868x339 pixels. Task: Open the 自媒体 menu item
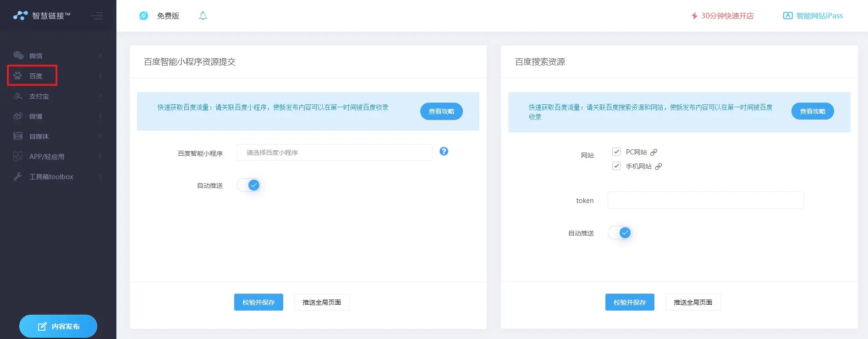point(39,136)
